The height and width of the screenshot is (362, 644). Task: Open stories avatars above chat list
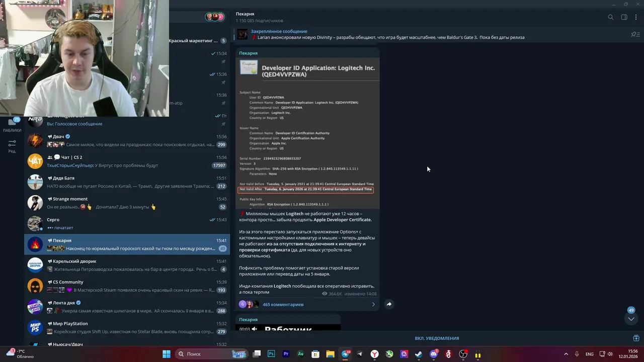pyautogui.click(x=214, y=17)
